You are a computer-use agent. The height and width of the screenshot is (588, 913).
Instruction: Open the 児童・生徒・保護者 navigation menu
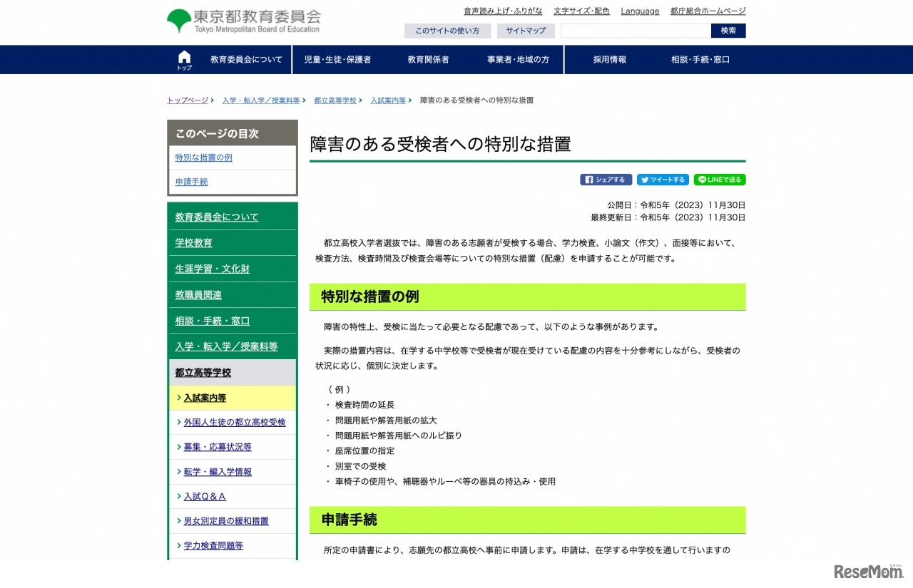337,60
